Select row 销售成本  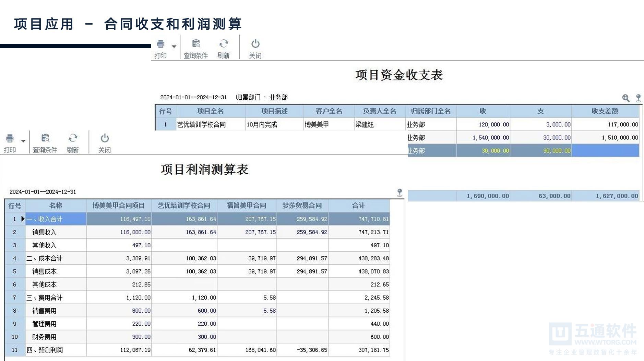tap(198, 271)
